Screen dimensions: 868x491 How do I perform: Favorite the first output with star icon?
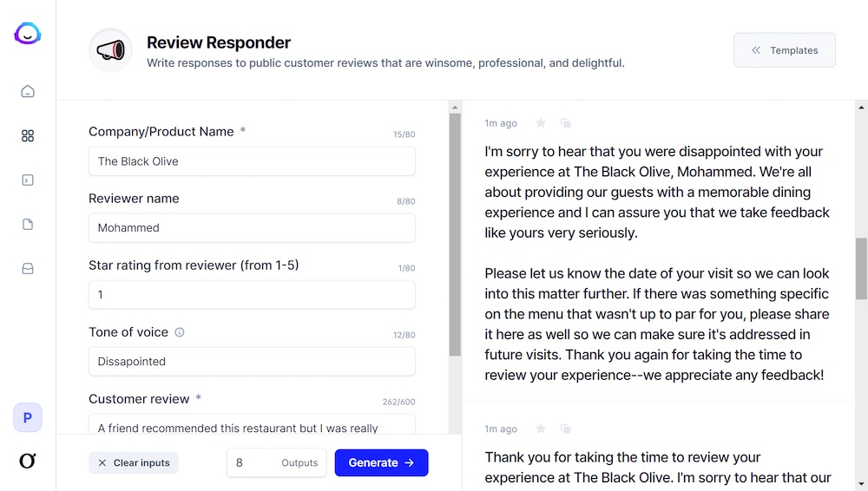(x=541, y=123)
